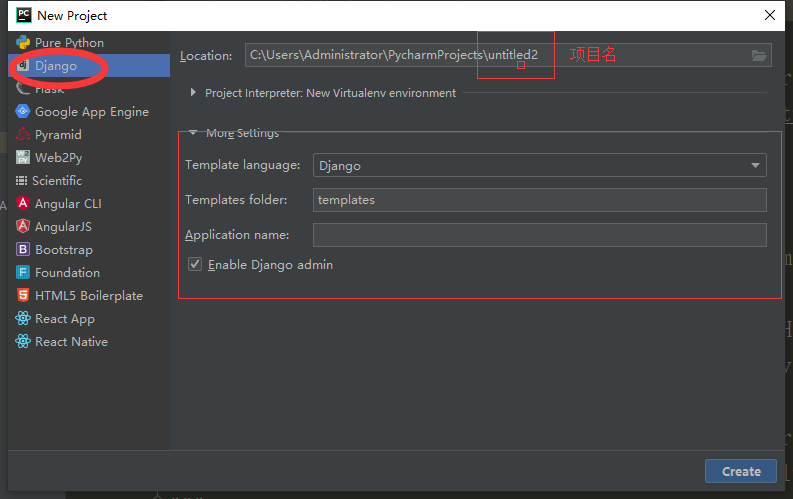Close the New Project dialog
Image resolution: width=793 pixels, height=499 pixels.
pos(770,15)
